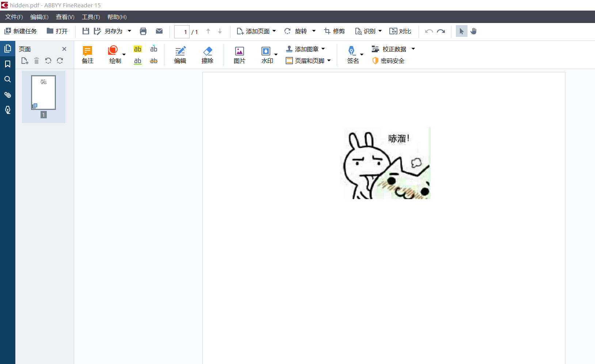This screenshot has height=364, width=595.
Task: Click the email envelope icon
Action: [159, 31]
